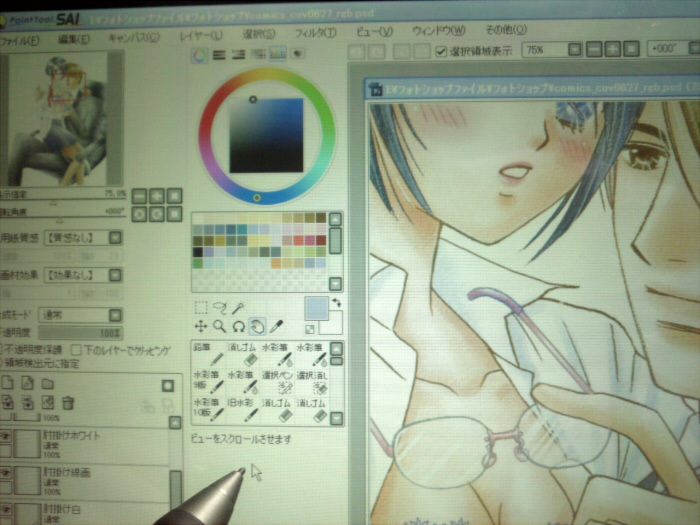Select the rotate view tool
Viewport: 700px width, 525px height.
pyautogui.click(x=239, y=326)
